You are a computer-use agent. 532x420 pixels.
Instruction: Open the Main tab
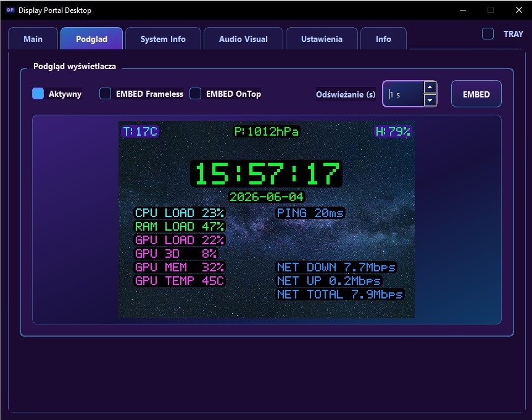33,39
